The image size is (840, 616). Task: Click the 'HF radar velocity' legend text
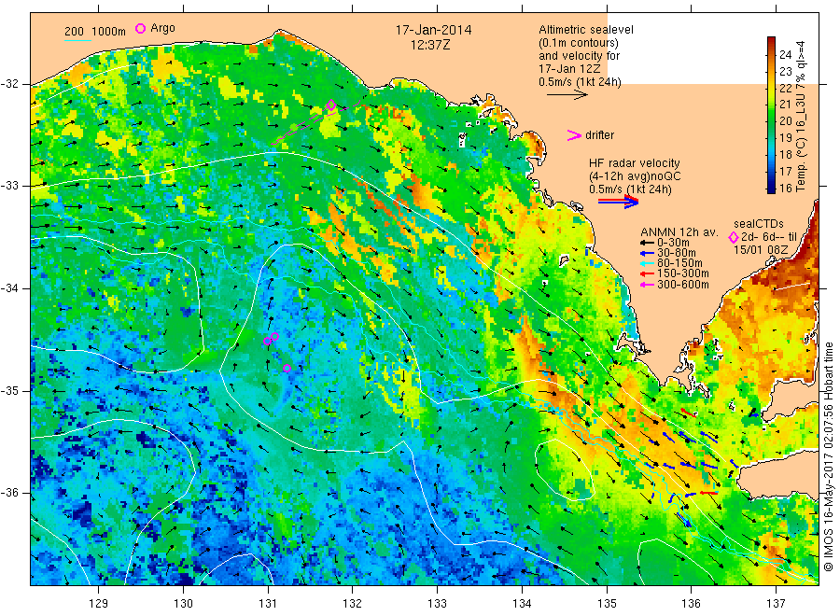pos(635,162)
